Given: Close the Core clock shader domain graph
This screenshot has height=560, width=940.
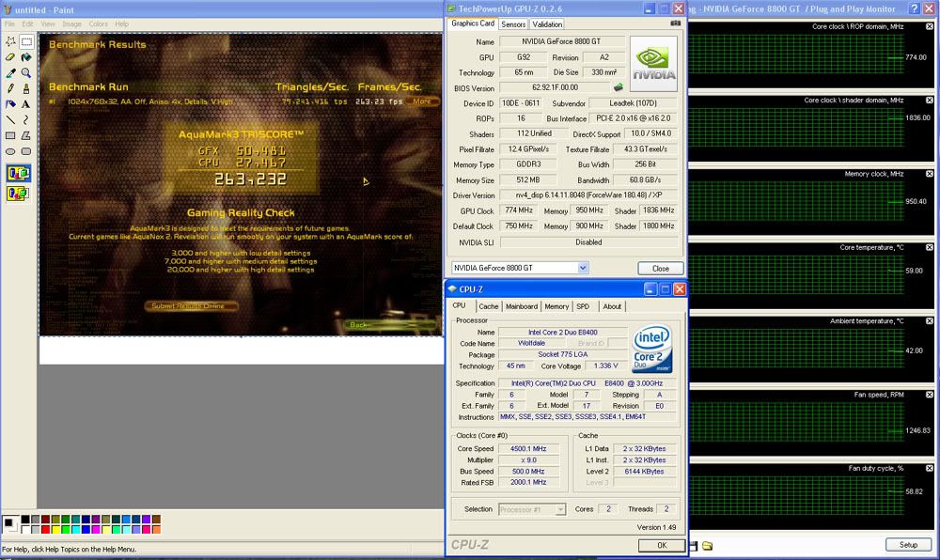Looking at the screenshot, I should [x=930, y=100].
